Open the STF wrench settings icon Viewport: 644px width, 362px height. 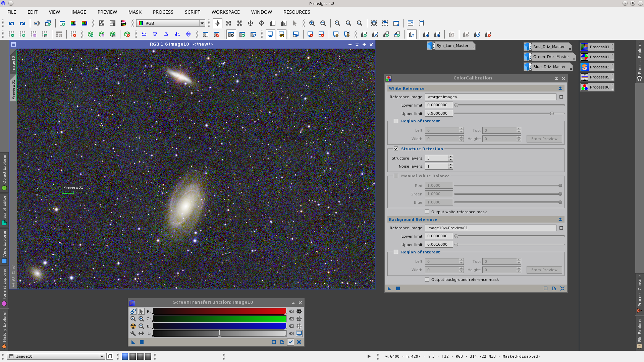[x=133, y=334]
